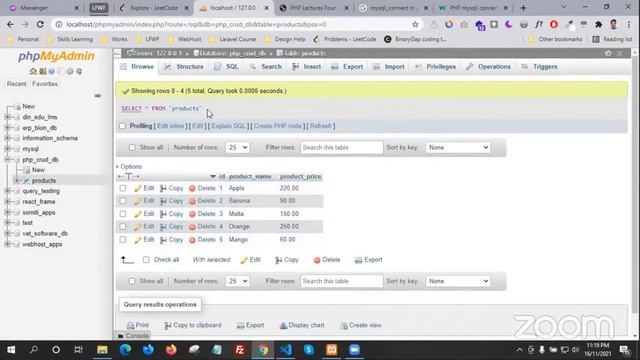The image size is (640, 360).
Task: Click the With selected Export icon
Action: pos(358,260)
